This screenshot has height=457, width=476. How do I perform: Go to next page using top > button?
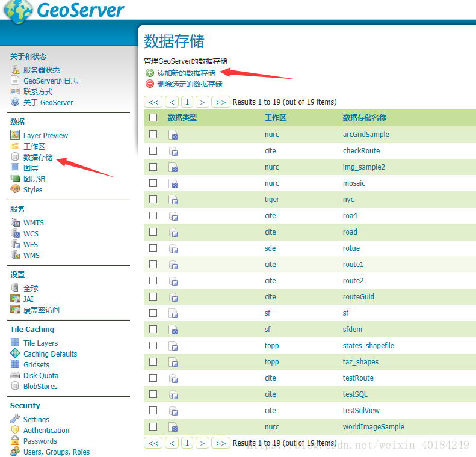point(202,102)
